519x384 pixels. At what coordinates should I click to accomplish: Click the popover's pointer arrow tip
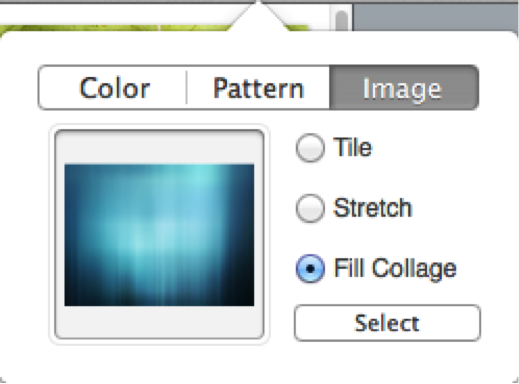click(x=258, y=4)
